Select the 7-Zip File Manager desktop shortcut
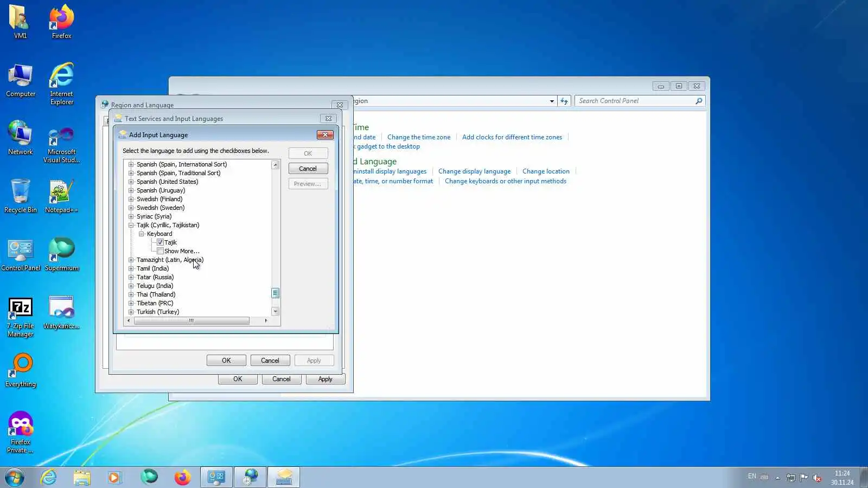 pos(20,317)
